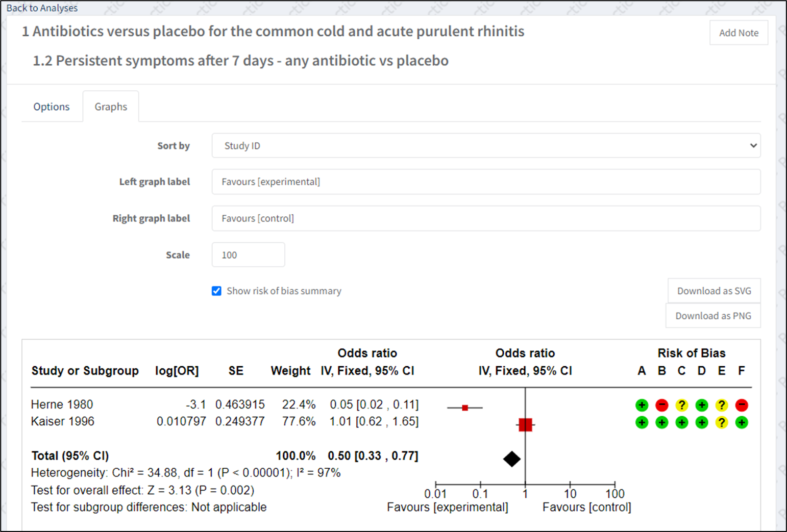This screenshot has width=787, height=532.
Task: Open the Sort by dropdown
Action: pyautogui.click(x=485, y=146)
